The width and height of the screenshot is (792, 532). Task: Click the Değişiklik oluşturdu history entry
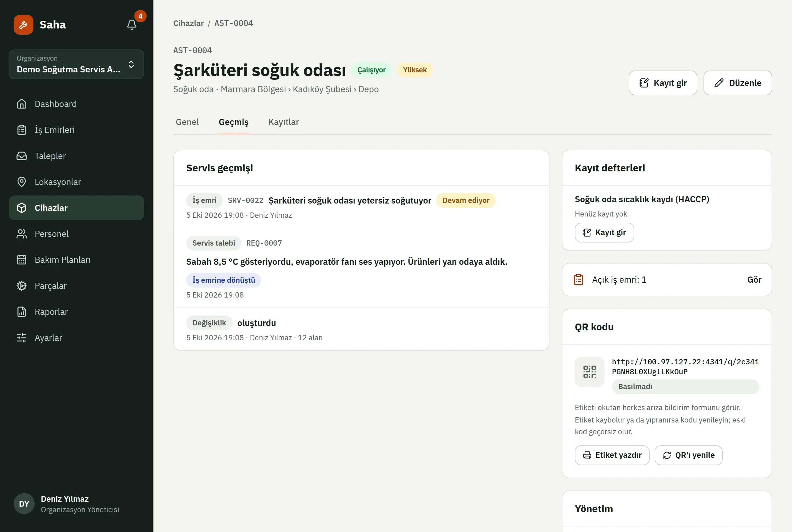click(361, 329)
